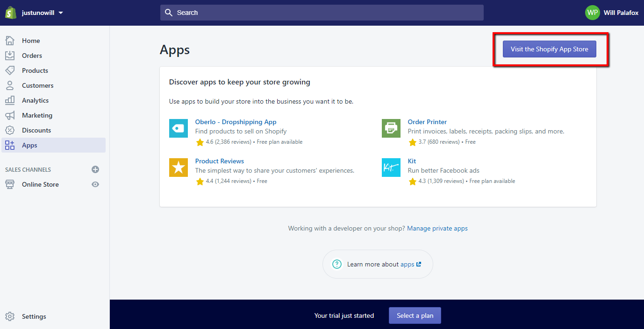Click the WP avatar for account menu
Viewport: 644px width, 329px height.
[x=592, y=13]
